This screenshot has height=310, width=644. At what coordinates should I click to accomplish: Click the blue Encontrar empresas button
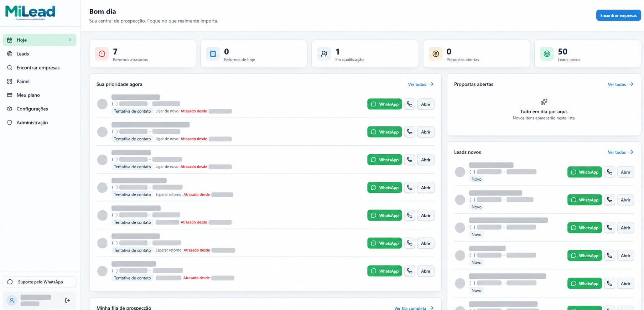[618, 15]
